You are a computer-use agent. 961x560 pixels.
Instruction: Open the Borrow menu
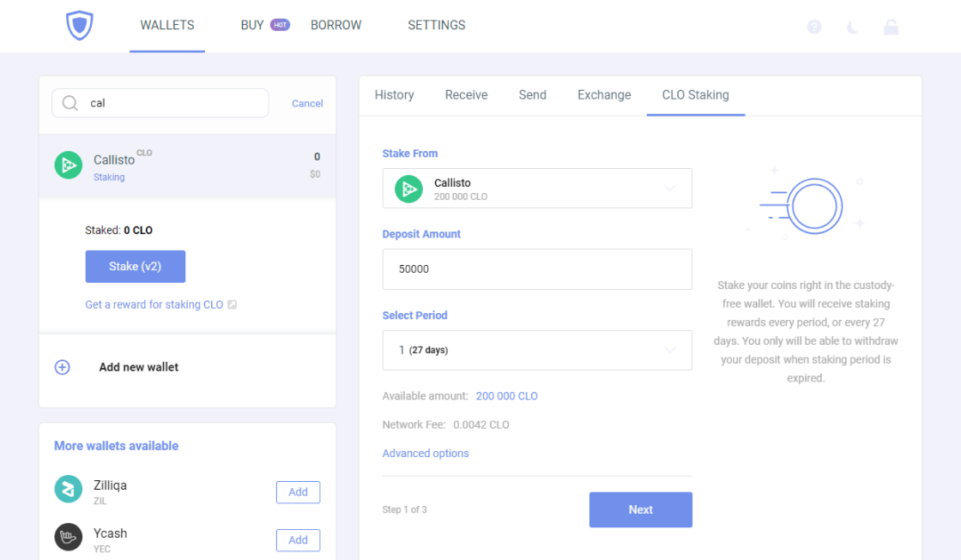point(335,25)
